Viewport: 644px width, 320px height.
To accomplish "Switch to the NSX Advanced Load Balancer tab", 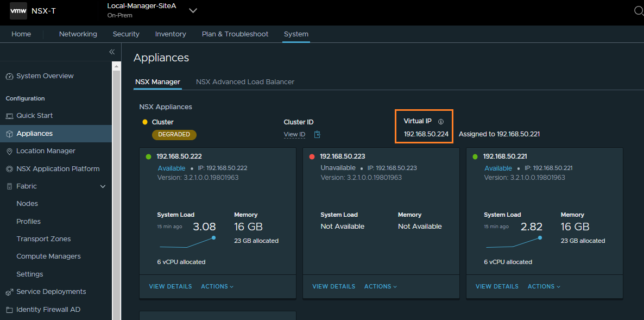I will pyautogui.click(x=245, y=82).
